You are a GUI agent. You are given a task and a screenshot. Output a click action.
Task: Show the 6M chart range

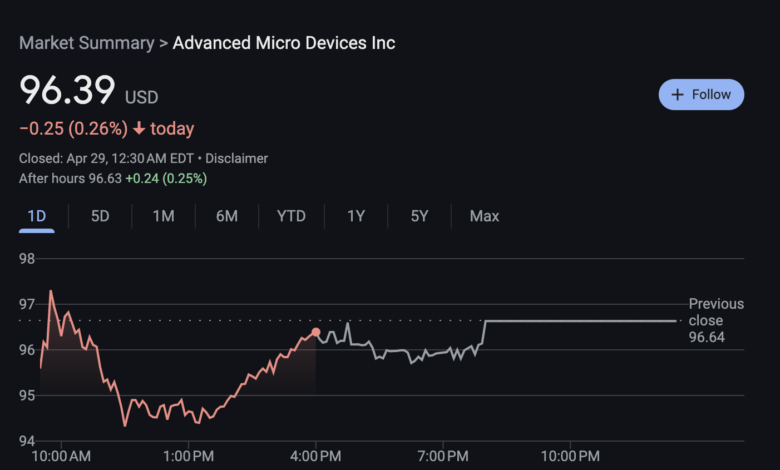[x=227, y=216]
